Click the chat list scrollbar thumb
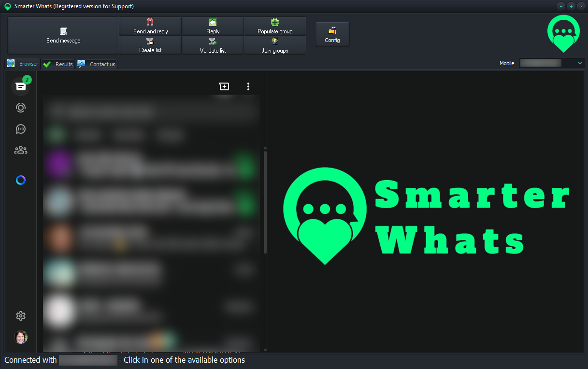 pos(265,202)
